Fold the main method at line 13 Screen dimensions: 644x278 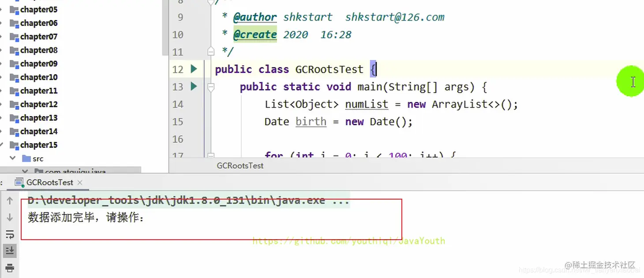tap(211, 87)
